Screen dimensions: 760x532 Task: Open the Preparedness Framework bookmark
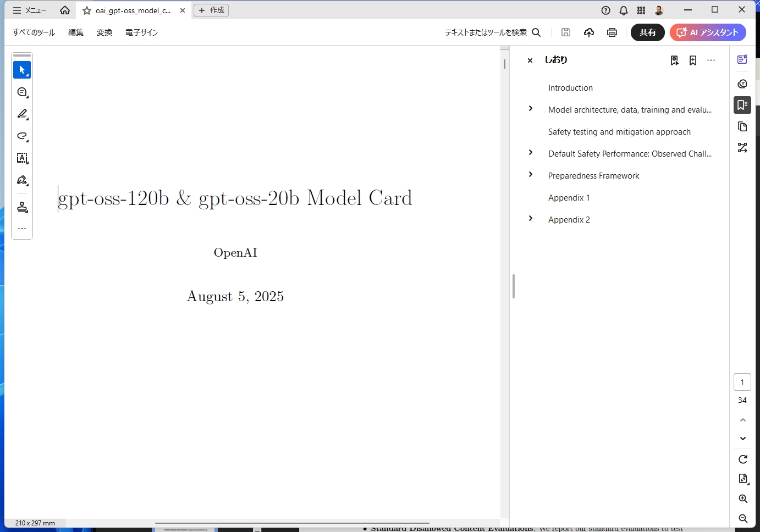(x=593, y=176)
